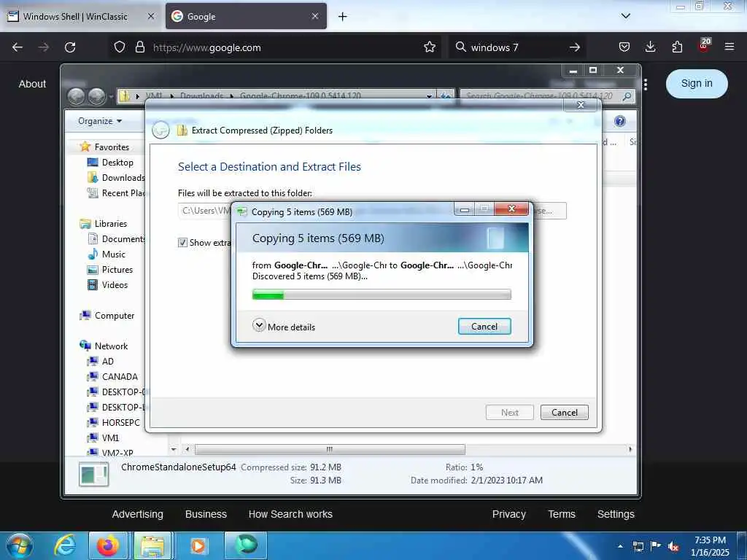Click site padlock icon

pos(139,47)
